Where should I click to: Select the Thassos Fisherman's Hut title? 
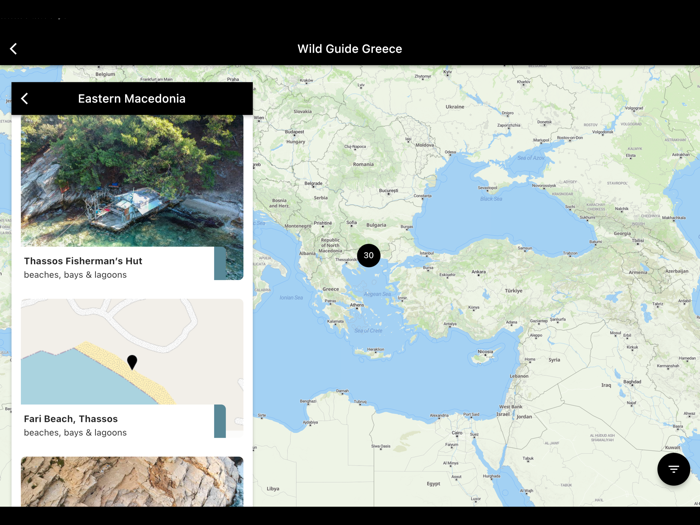pos(83,261)
